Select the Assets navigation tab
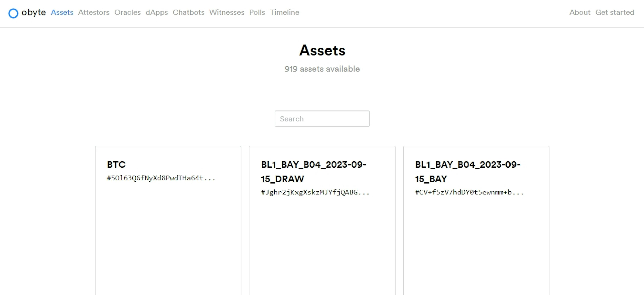 tap(62, 13)
